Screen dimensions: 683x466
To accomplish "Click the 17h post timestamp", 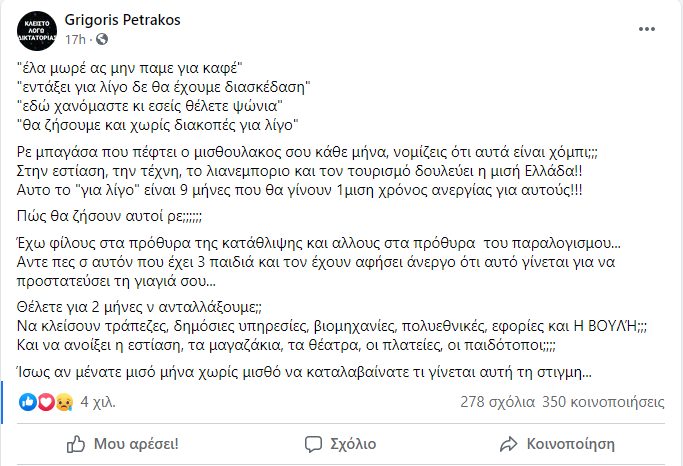I will (73, 37).
